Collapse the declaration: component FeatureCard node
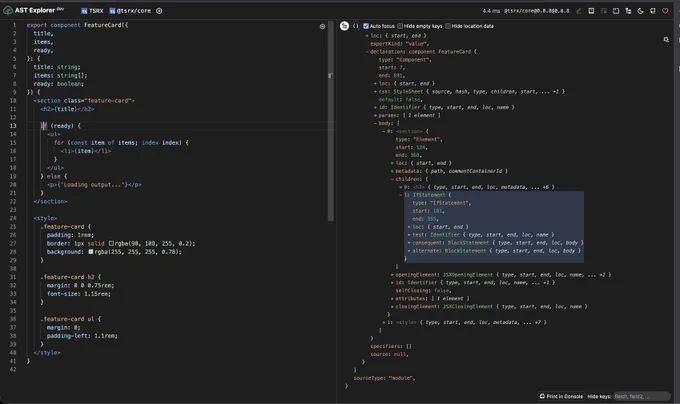The height and width of the screenshot is (404, 680). click(367, 52)
